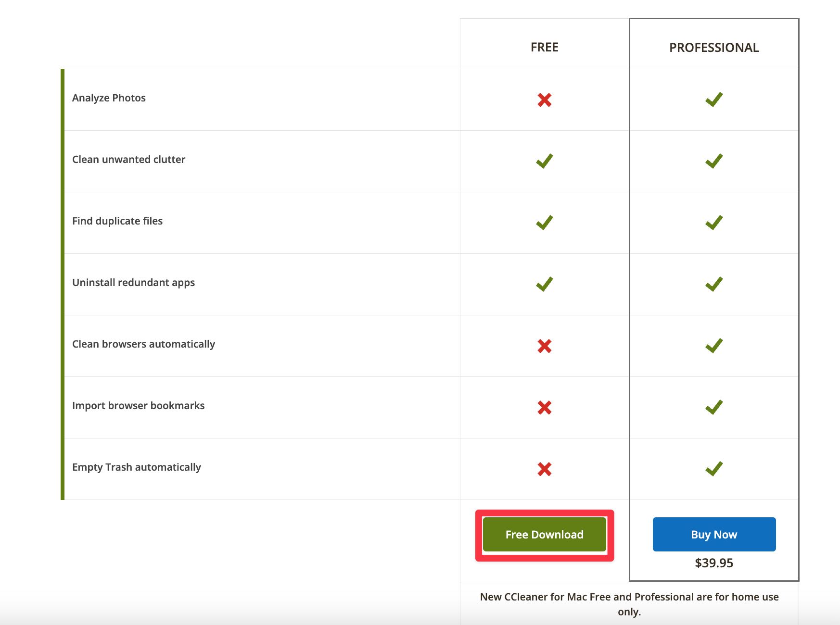Click the Find duplicate files label
This screenshot has height=625, width=840.
117,221
